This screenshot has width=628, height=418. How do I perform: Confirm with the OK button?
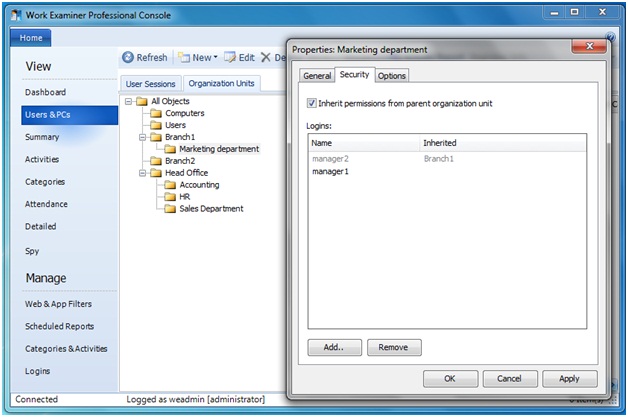(450, 379)
